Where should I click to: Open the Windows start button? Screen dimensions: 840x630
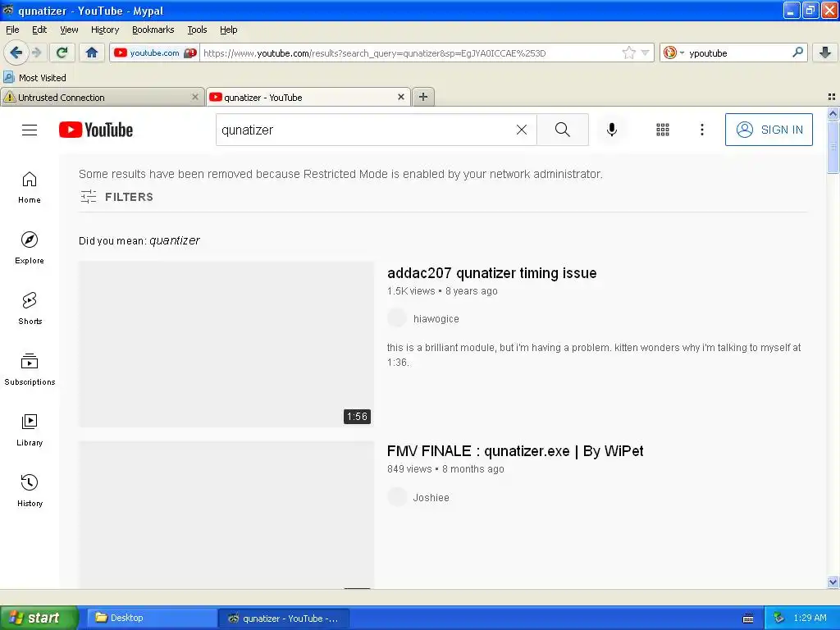pyautogui.click(x=38, y=618)
